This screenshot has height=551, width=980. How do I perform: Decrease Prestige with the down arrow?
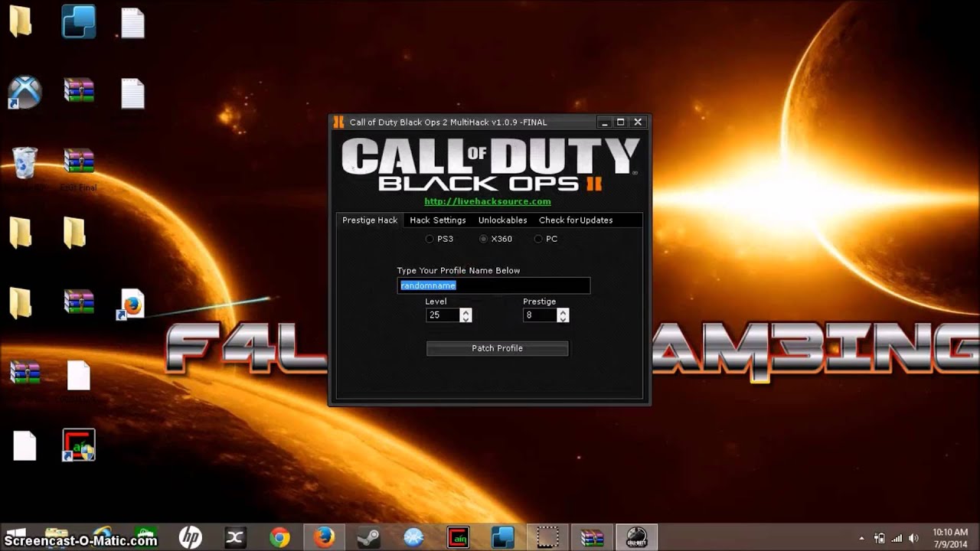pyautogui.click(x=563, y=319)
